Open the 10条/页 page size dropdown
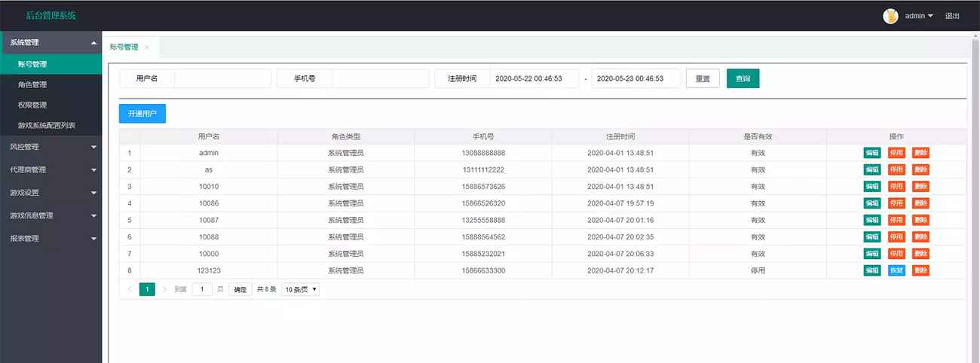This screenshot has width=980, height=363. click(x=300, y=289)
